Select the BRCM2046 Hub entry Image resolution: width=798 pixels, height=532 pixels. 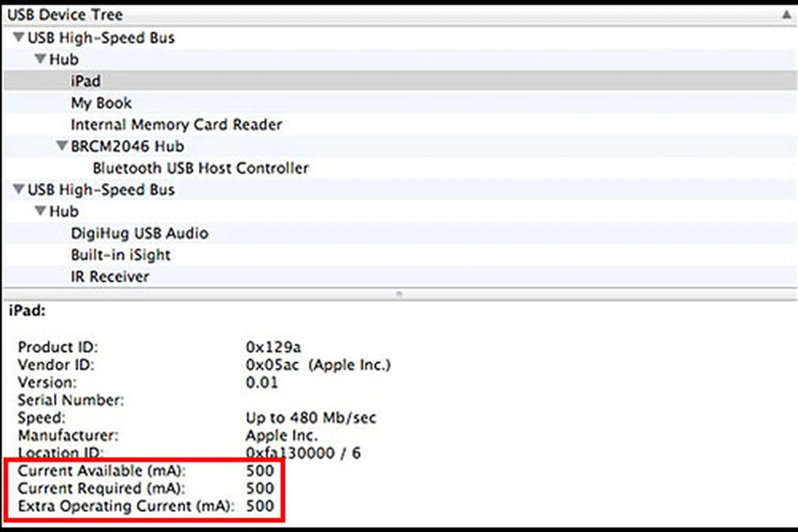point(127,146)
